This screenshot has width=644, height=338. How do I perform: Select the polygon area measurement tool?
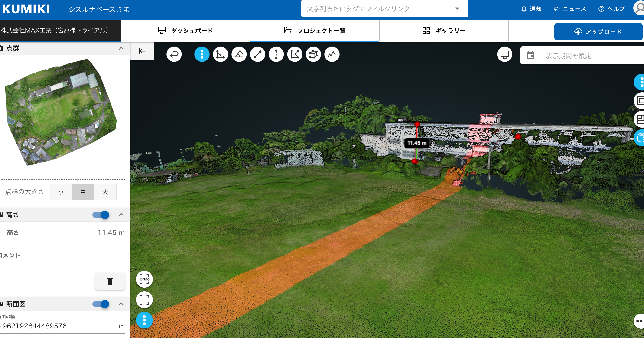coord(295,54)
